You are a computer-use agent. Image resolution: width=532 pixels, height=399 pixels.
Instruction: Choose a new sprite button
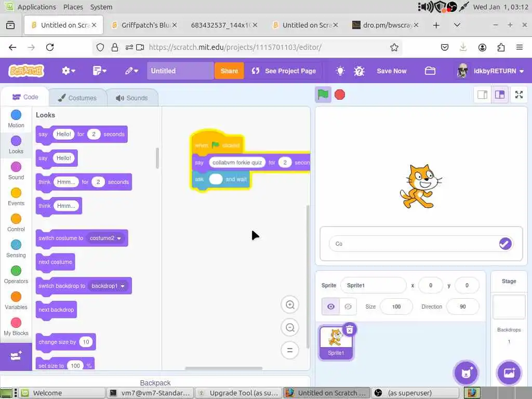[465, 373]
